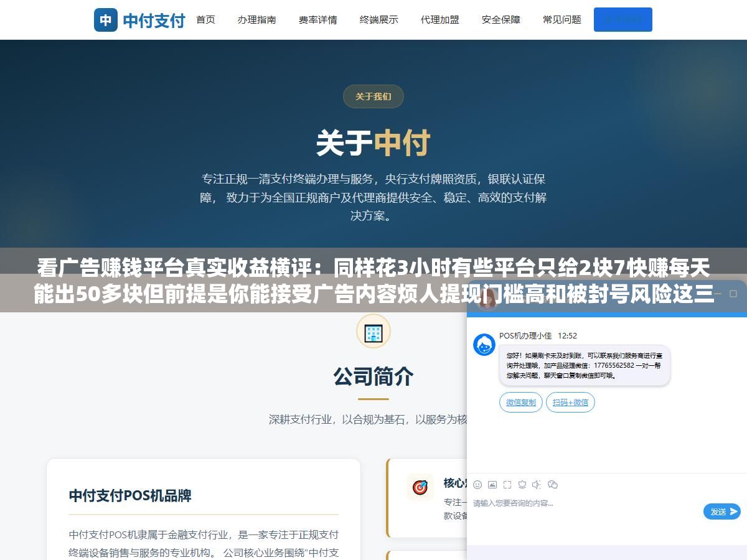This screenshot has width=747, height=560.
Task: Click the subtitle 深耕支付行业,以合规为基石
Action: (x=369, y=419)
